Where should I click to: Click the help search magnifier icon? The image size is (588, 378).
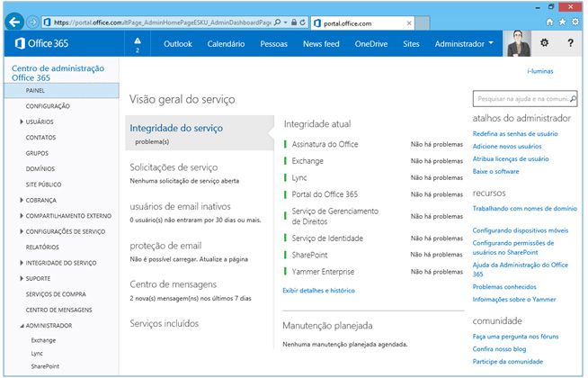click(x=573, y=99)
